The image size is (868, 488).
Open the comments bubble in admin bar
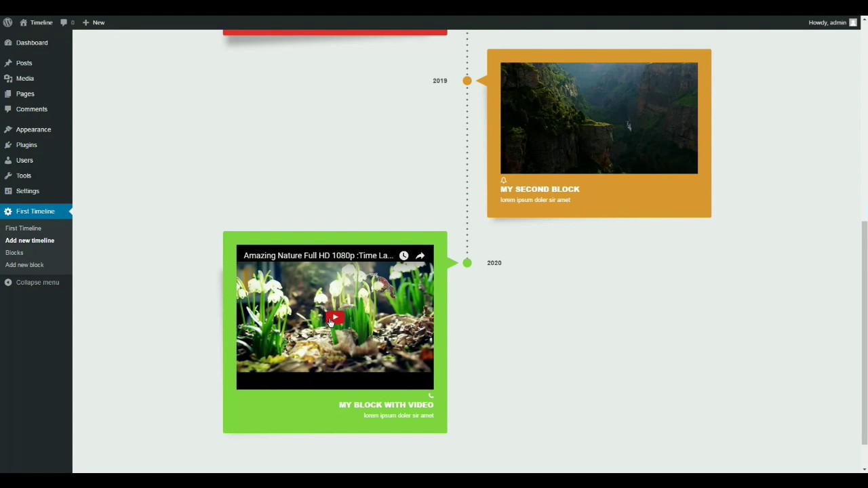click(x=67, y=22)
